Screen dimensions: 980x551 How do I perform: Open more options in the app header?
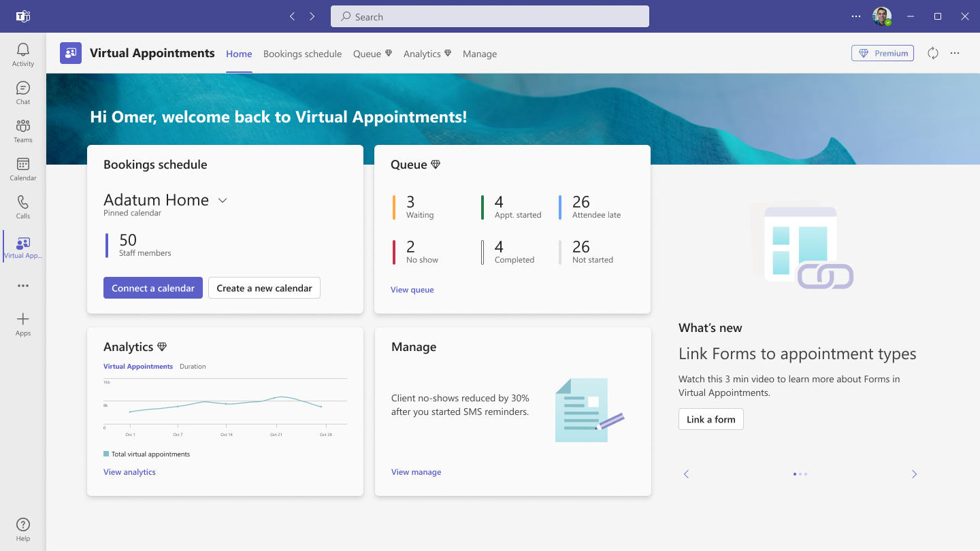pyautogui.click(x=955, y=53)
